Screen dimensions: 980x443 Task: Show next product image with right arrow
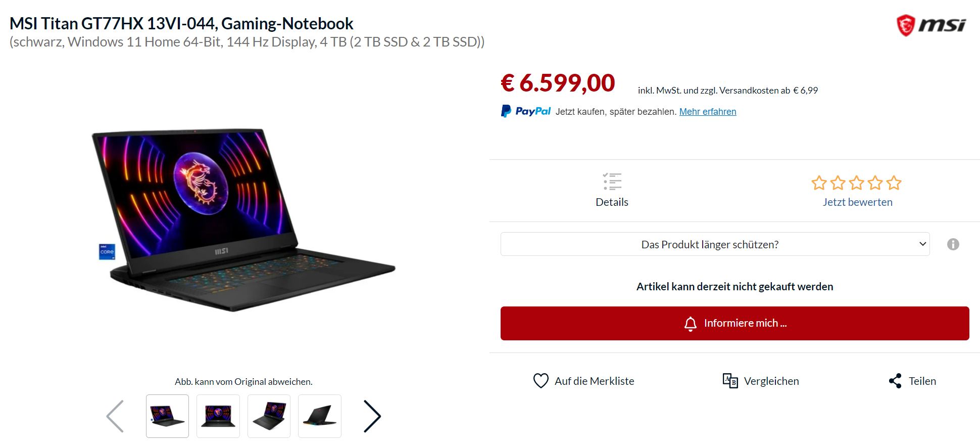tap(372, 416)
